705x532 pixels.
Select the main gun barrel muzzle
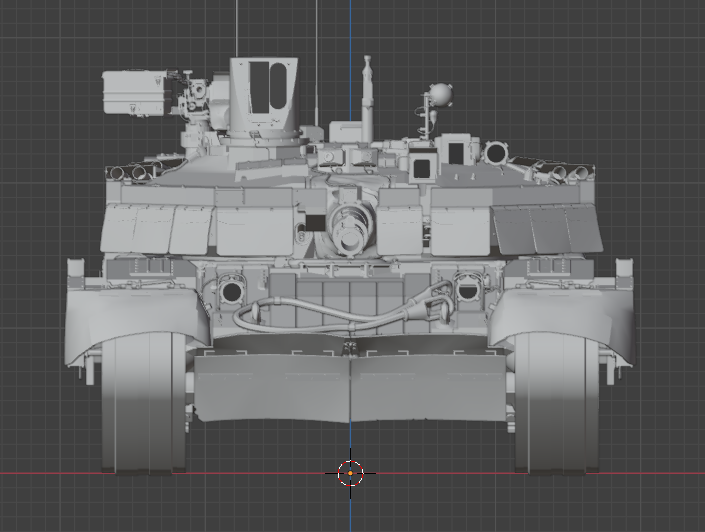[347, 229]
